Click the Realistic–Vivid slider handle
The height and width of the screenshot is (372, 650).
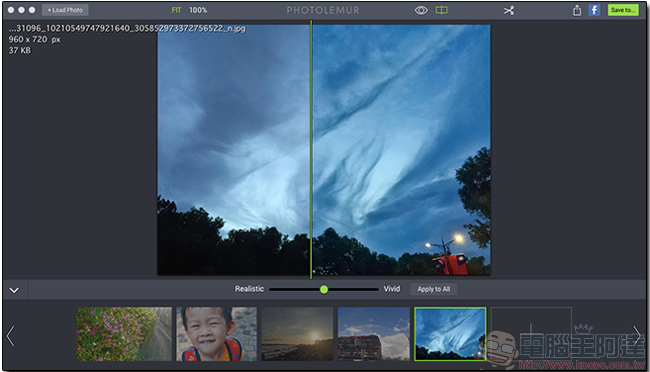pyautogui.click(x=324, y=289)
